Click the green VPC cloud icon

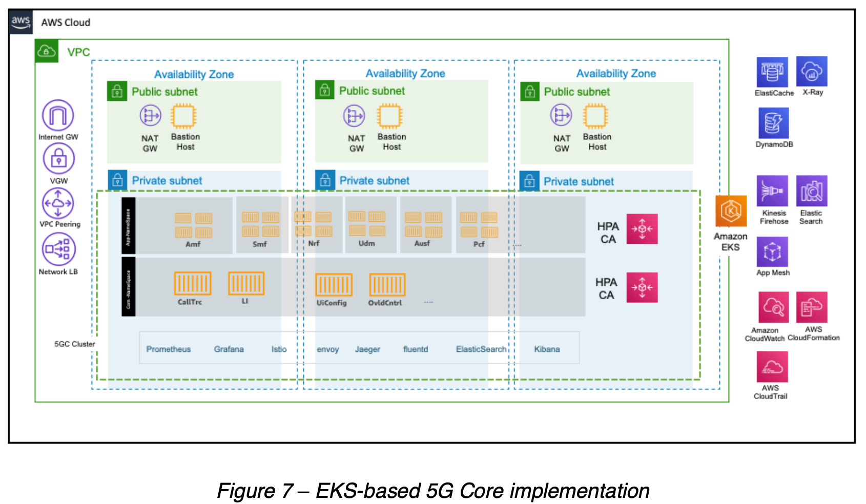point(47,51)
